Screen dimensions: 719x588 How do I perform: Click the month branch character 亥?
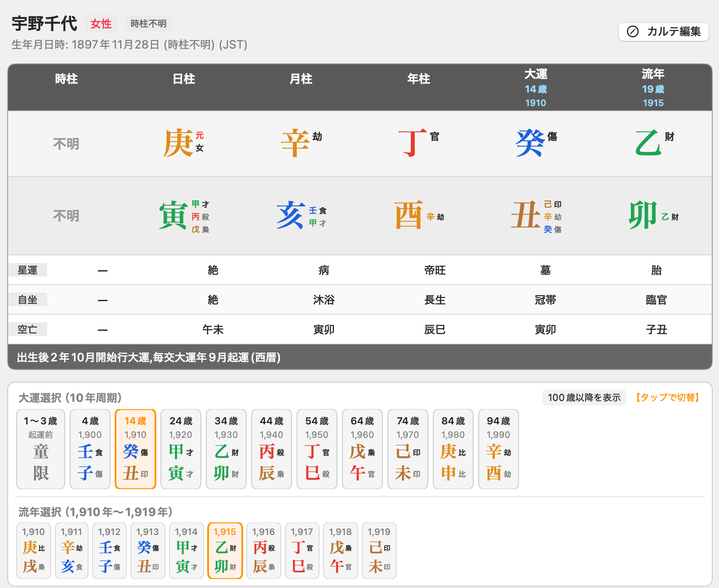point(290,215)
